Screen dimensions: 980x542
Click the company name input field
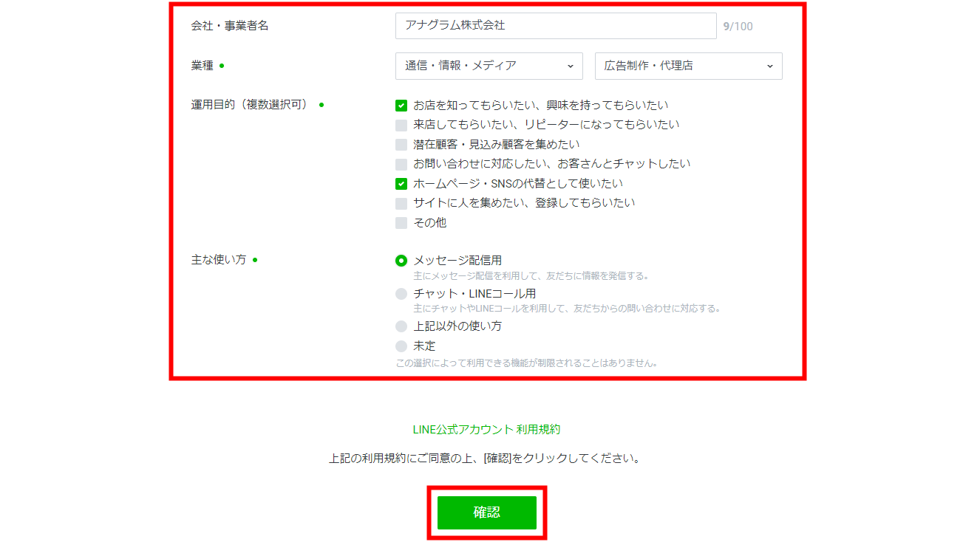pos(555,25)
